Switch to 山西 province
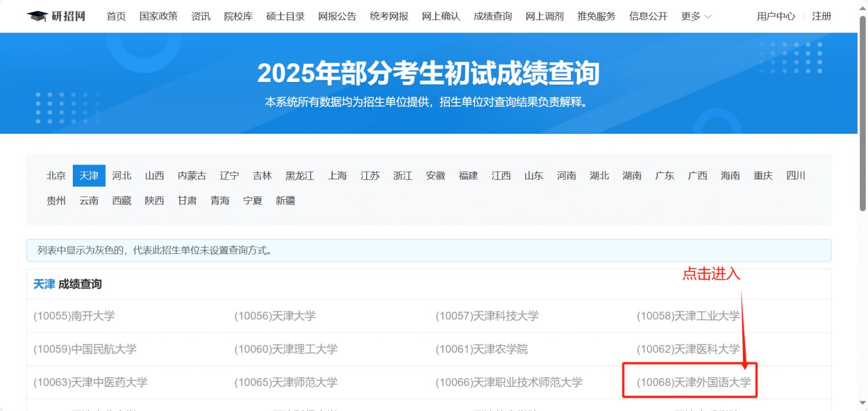 (155, 176)
